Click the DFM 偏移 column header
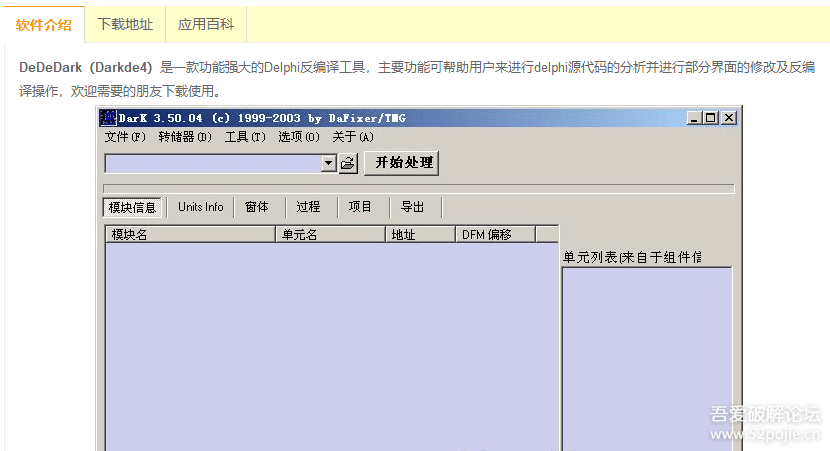Image resolution: width=830 pixels, height=451 pixels. (x=495, y=234)
